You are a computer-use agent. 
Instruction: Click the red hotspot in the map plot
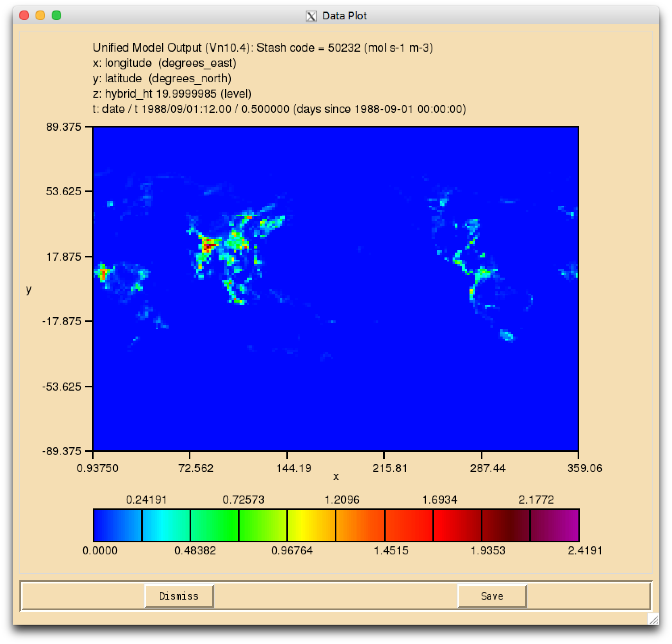click(209, 245)
